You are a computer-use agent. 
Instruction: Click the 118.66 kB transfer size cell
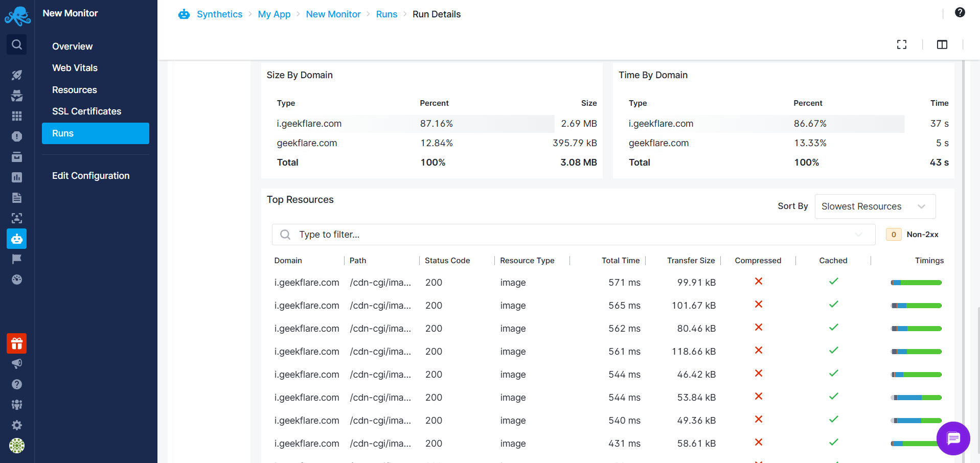[x=694, y=352]
